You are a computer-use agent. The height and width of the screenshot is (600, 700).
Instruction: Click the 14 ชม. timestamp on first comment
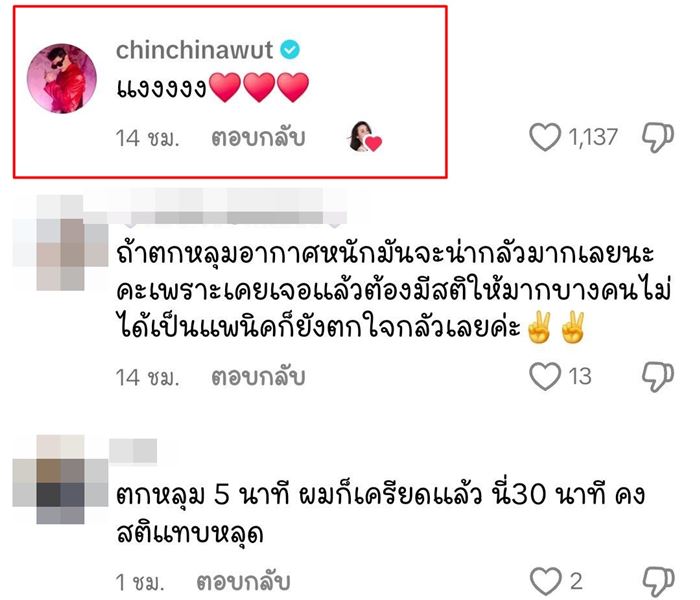click(147, 138)
